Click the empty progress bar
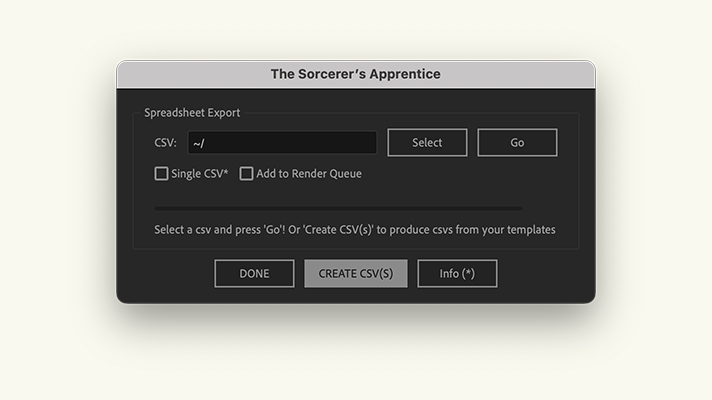712x400 pixels. (338, 208)
